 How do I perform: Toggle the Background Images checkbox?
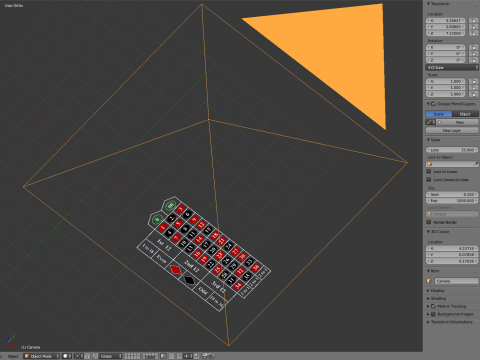coord(433,314)
